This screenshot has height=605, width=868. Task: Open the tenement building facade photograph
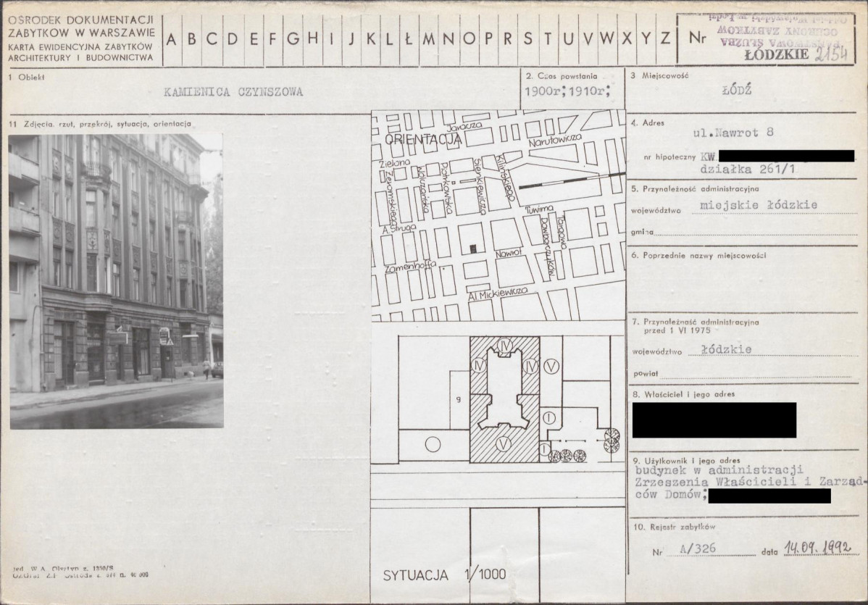coord(116,281)
